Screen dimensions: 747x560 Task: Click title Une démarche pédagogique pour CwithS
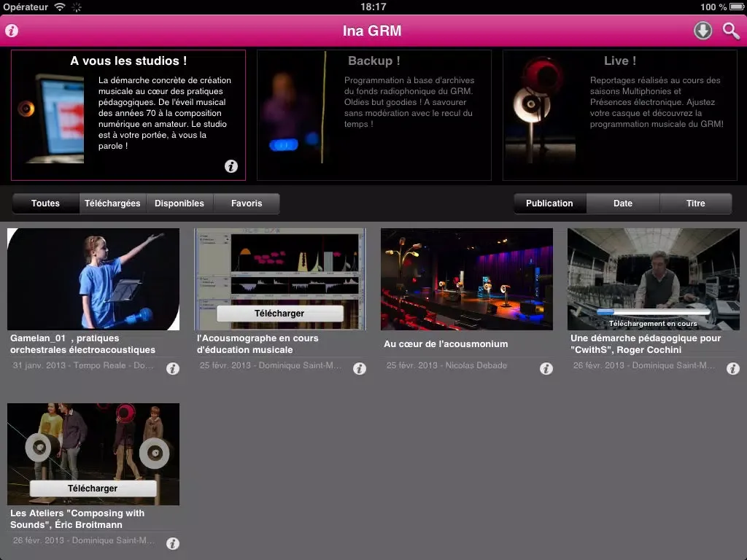click(646, 344)
